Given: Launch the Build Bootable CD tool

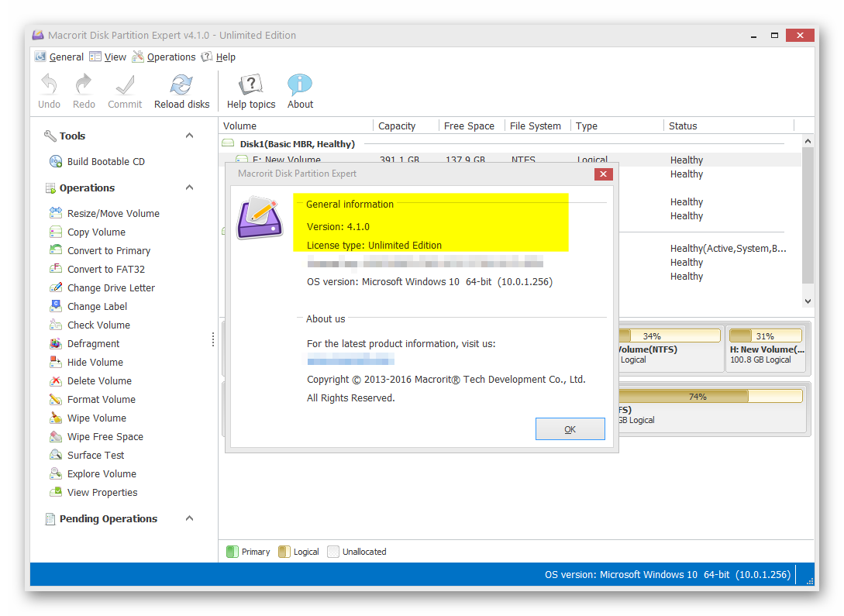Looking at the screenshot, I should coord(56,161).
